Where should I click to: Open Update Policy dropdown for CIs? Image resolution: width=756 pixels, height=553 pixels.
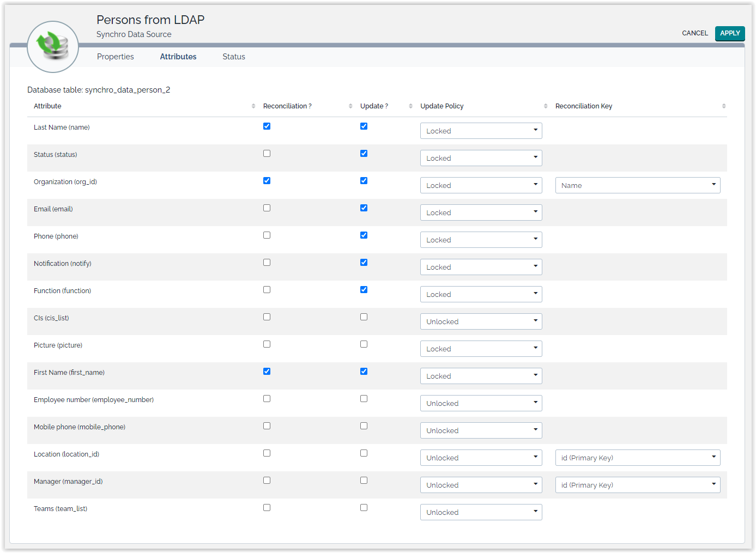(x=481, y=321)
